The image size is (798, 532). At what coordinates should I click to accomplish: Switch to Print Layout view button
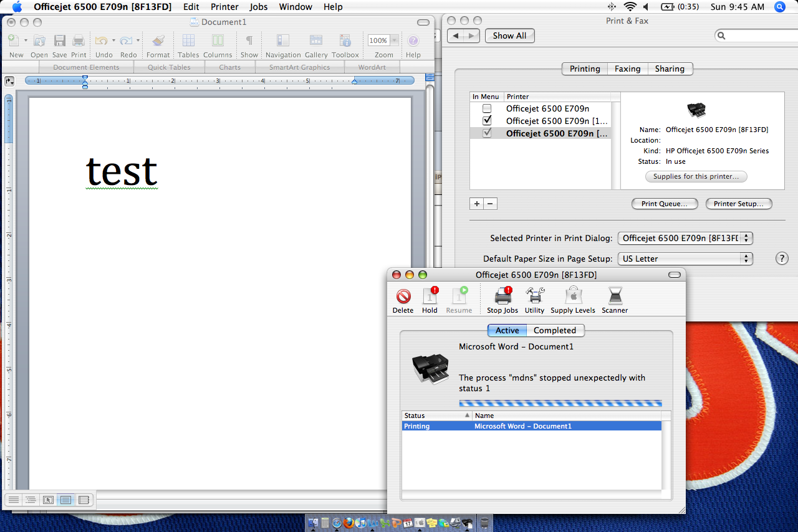(65, 500)
